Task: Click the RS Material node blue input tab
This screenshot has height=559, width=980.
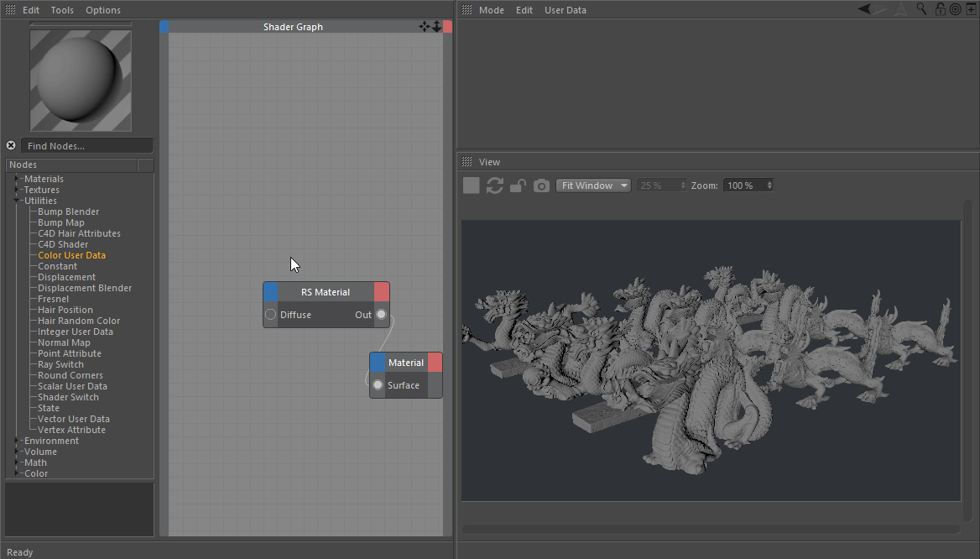Action: pyautogui.click(x=271, y=292)
